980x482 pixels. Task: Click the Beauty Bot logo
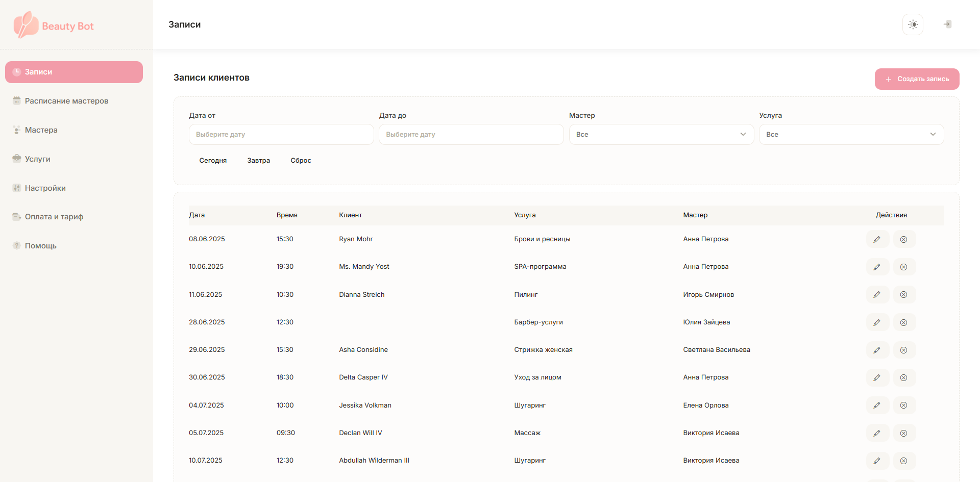54,26
